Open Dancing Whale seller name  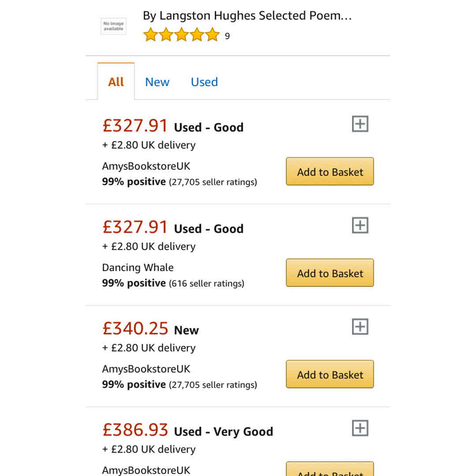138,268
